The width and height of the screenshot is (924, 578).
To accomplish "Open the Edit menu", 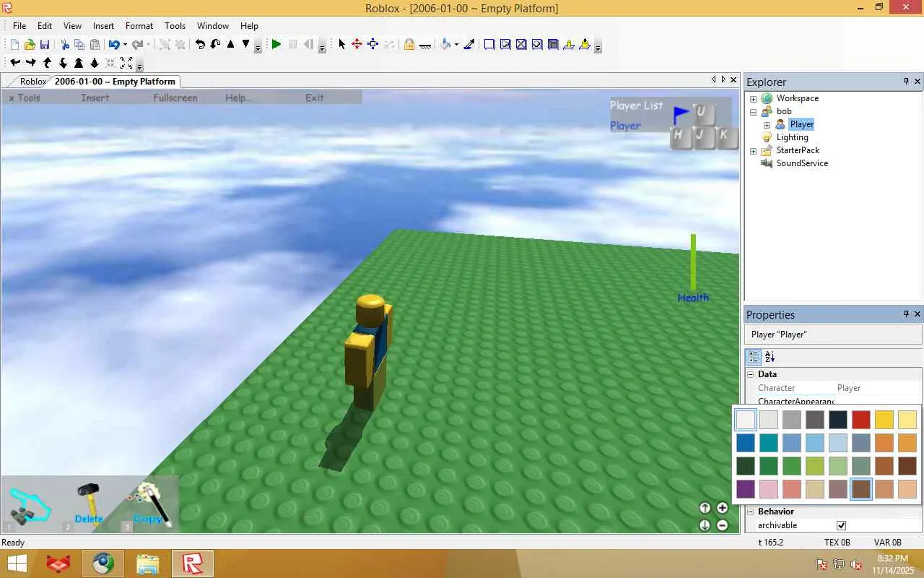I will click(45, 25).
